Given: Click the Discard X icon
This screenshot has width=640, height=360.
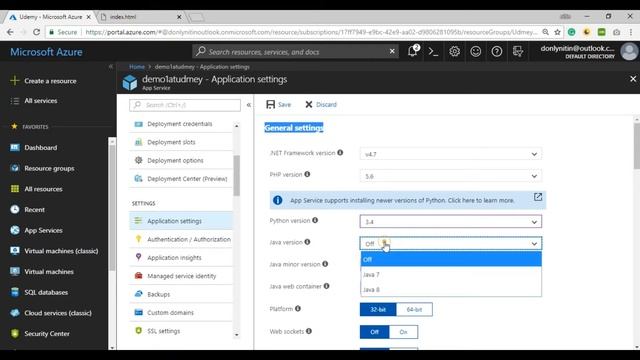Looking at the screenshot, I should point(309,104).
